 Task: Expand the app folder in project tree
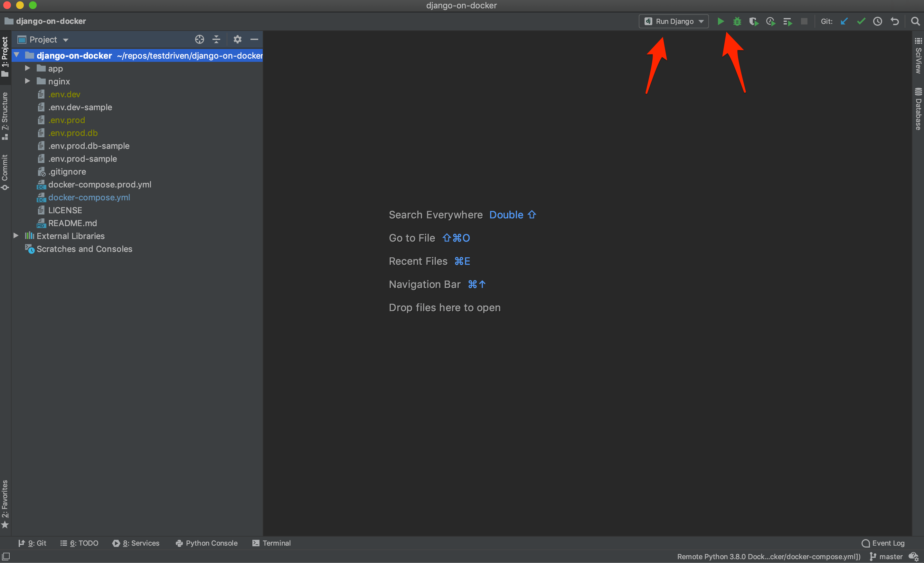(27, 68)
